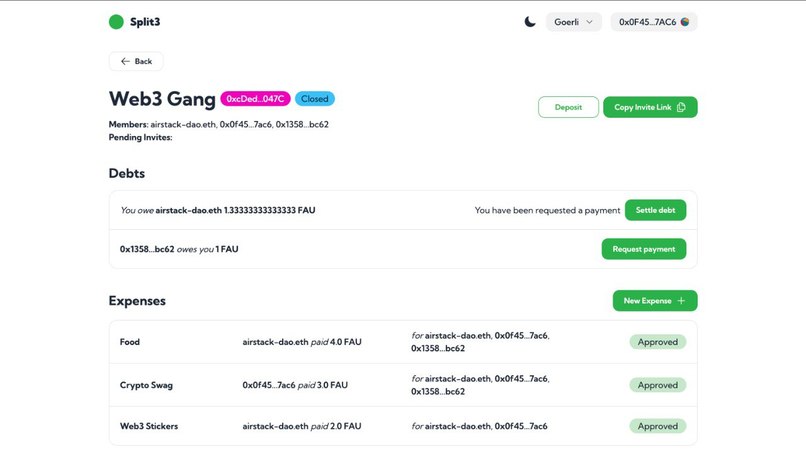Click the green Split3 logo circle
Screen dimensions: 806x459
pyautogui.click(x=116, y=22)
